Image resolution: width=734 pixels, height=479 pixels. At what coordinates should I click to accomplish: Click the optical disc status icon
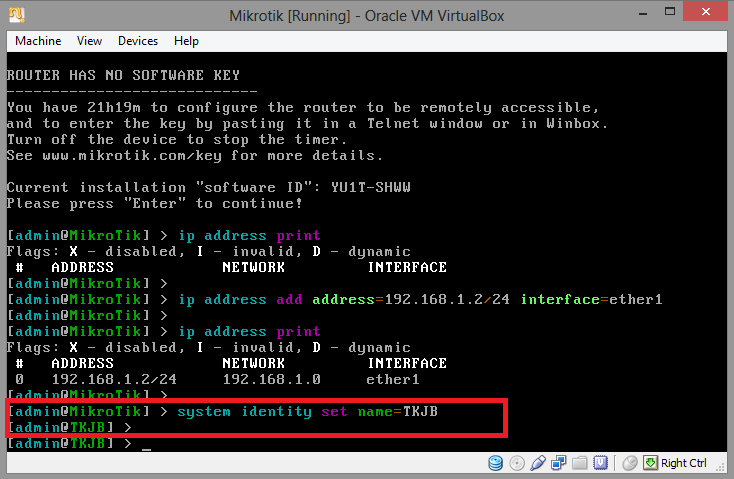click(517, 463)
